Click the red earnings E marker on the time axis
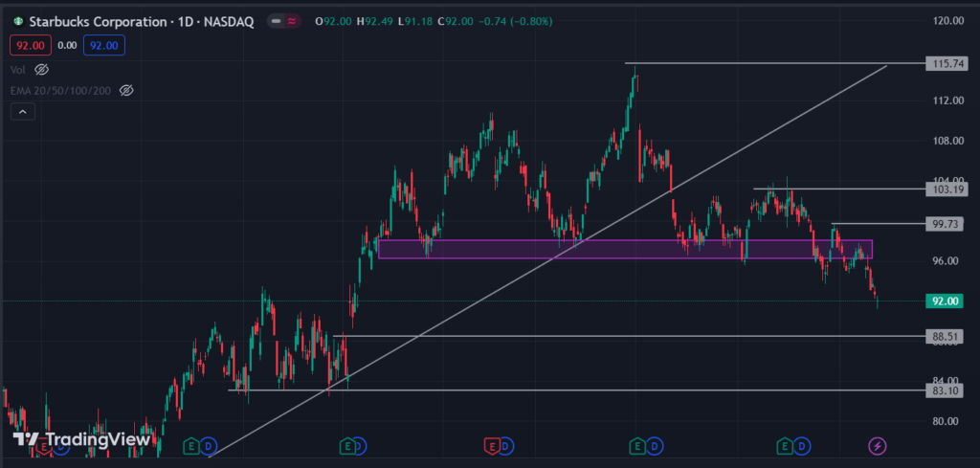 pos(491,446)
